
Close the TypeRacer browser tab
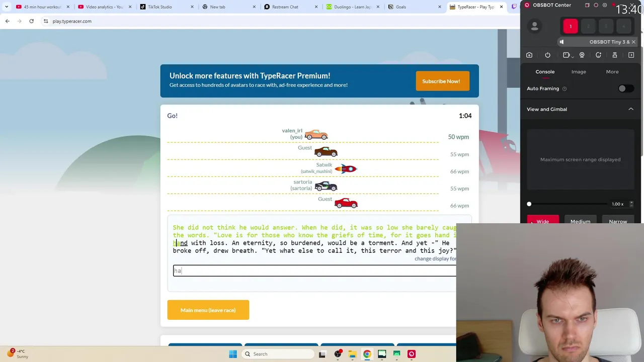(x=501, y=7)
